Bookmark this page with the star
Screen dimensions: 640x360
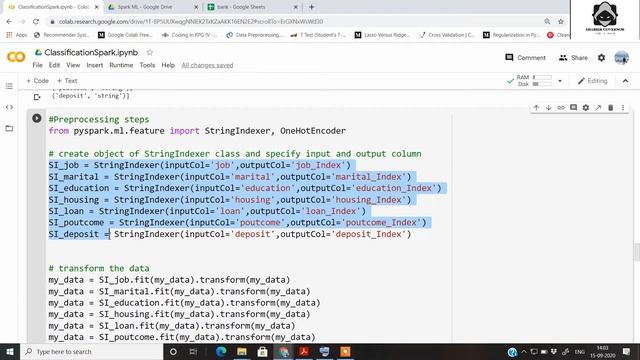pos(561,22)
